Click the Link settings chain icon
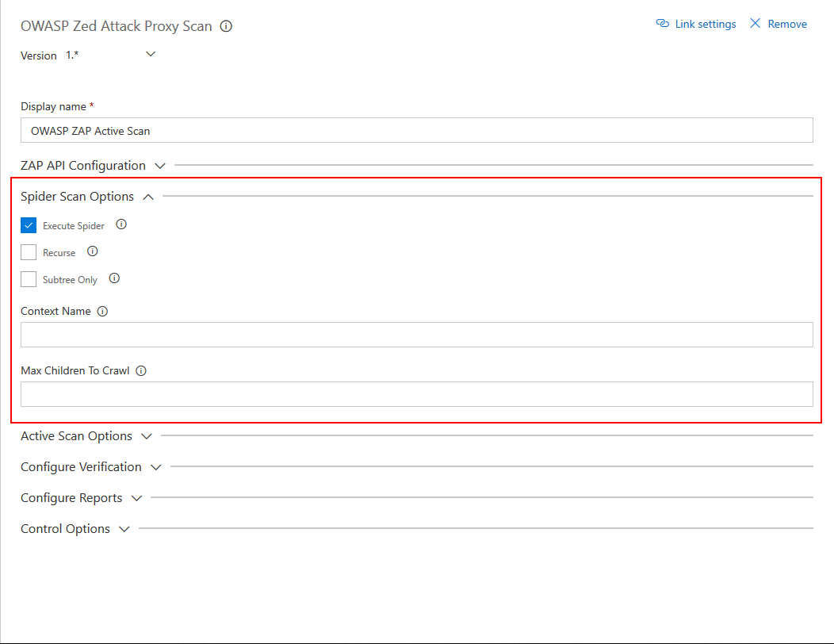The width and height of the screenshot is (834, 644). 662,24
